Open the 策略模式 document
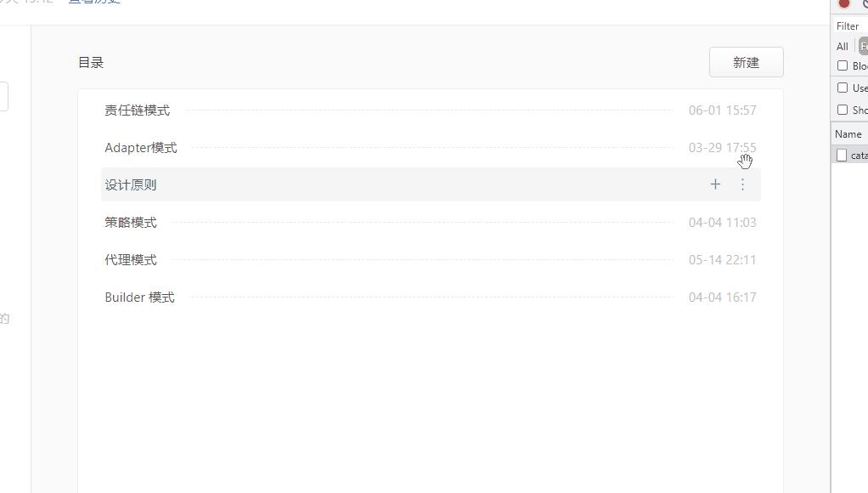The width and height of the screenshot is (868, 493). coord(131,223)
